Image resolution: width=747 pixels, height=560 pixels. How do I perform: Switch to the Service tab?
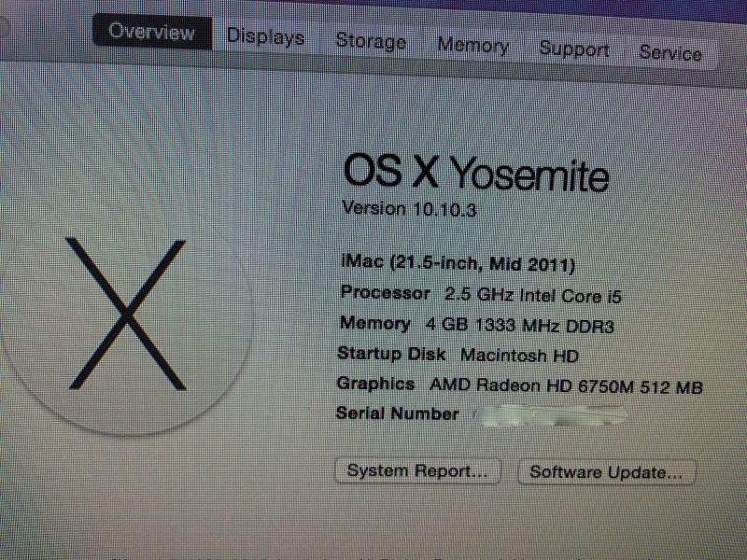(670, 53)
